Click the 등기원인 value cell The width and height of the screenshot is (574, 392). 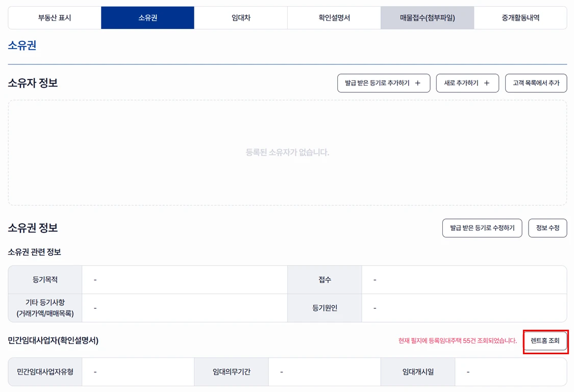click(x=464, y=308)
